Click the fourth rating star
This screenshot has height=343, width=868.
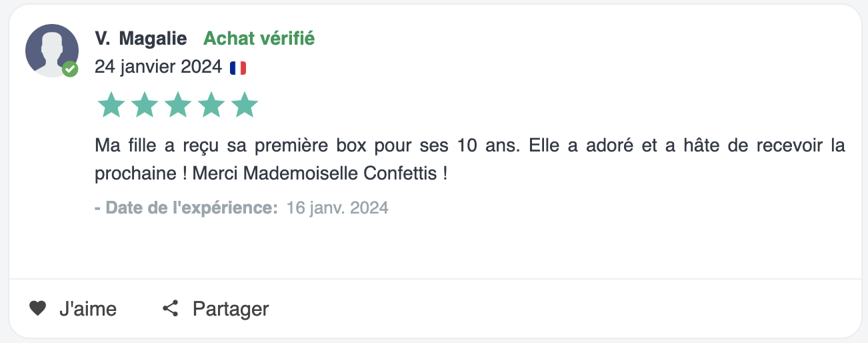[211, 105]
